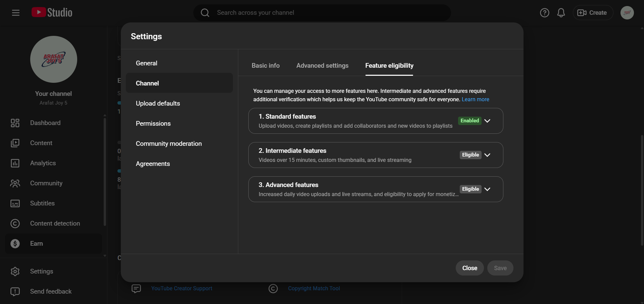Switch to the Basic info tab

coord(265,66)
